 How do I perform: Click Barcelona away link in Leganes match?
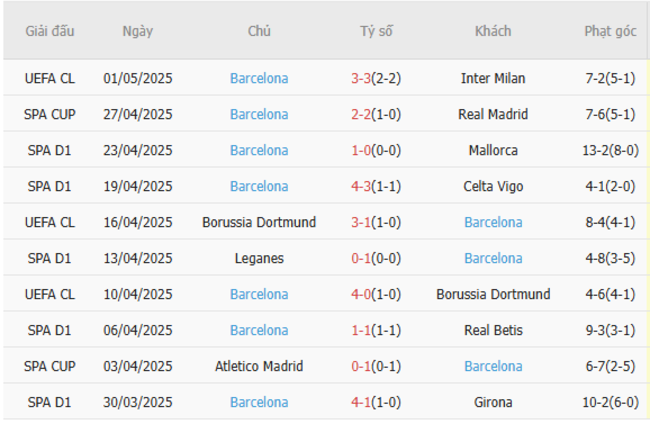493,258
